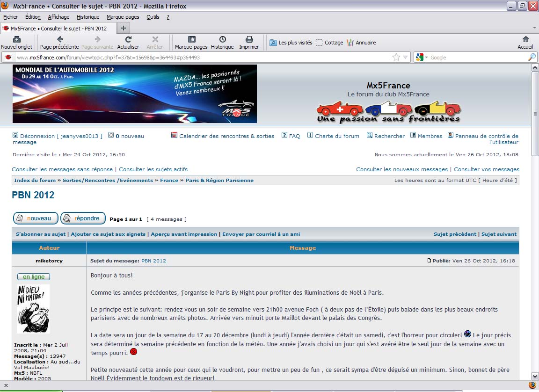Click the post icon beside Publié
Viewport: 539px width, 392px height.
pyautogui.click(x=429, y=261)
